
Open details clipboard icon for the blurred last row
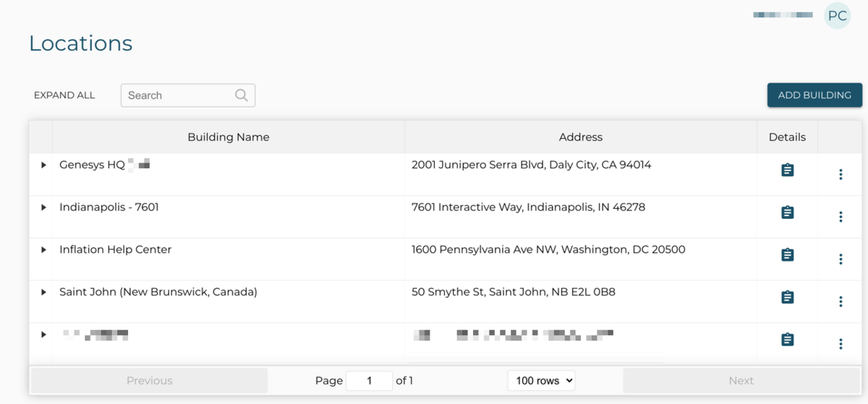tap(788, 340)
